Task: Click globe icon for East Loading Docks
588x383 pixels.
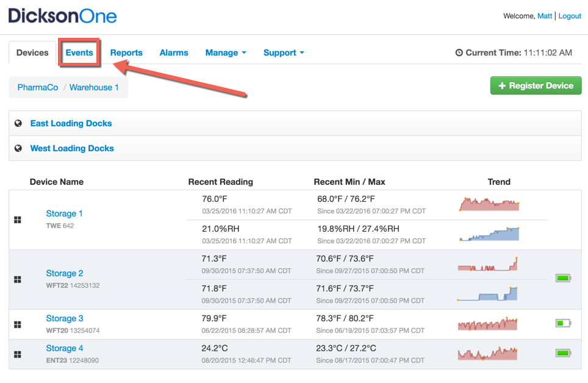Action: [x=18, y=123]
